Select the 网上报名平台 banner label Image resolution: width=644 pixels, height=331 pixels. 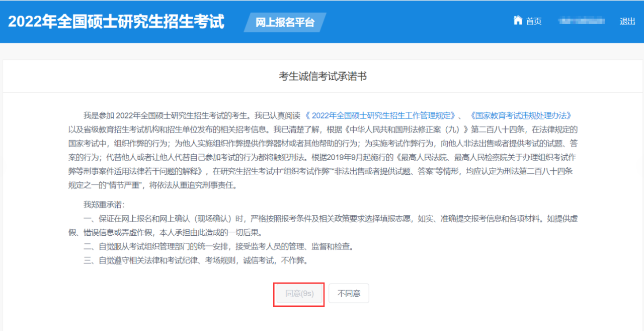click(285, 23)
